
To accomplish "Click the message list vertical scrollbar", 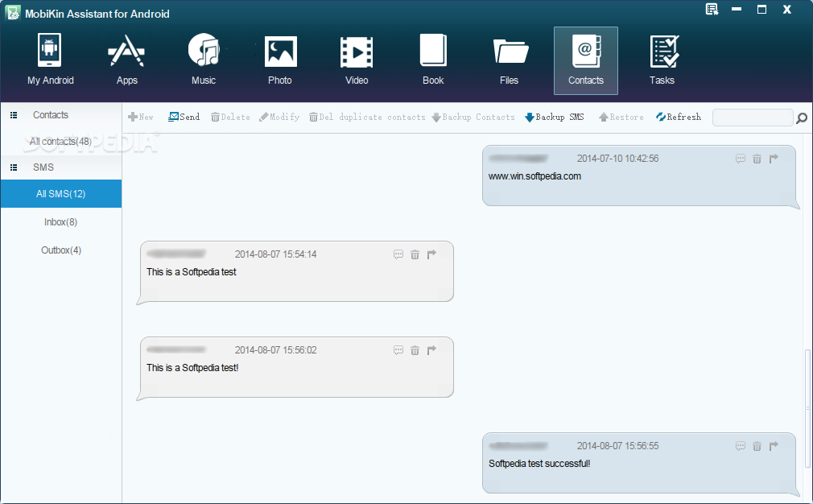I will 807,408.
